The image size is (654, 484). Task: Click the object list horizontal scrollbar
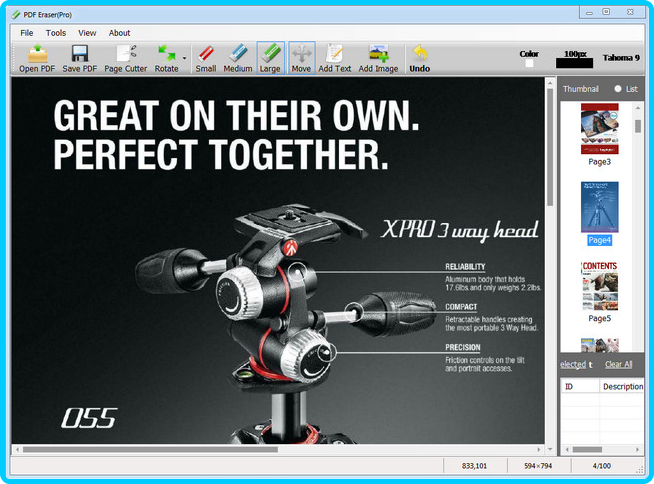click(587, 449)
